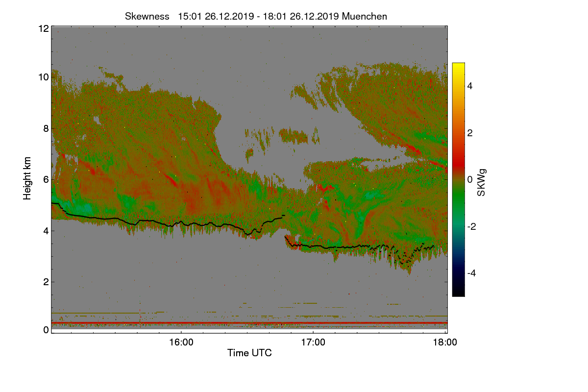
Task: Click the height tick label 0
Action: 46,330
